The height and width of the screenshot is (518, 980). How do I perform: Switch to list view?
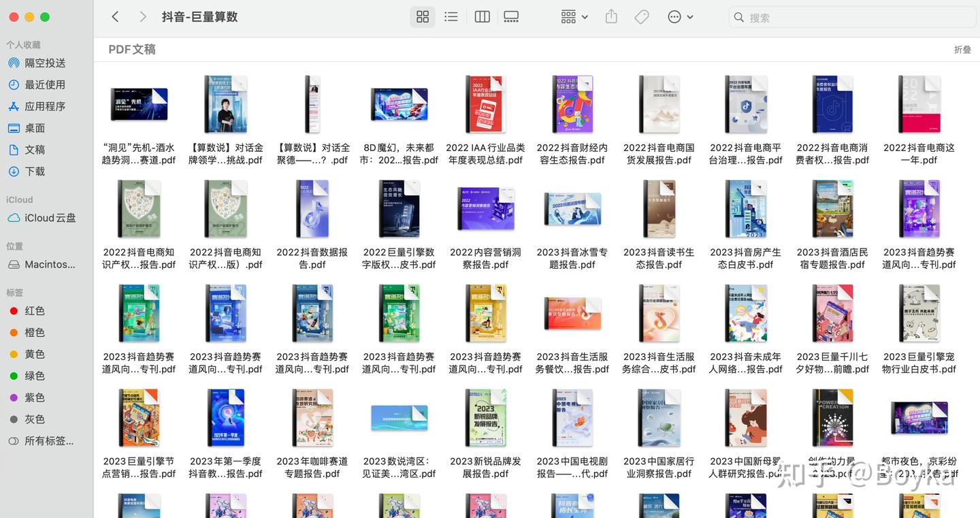pos(451,17)
